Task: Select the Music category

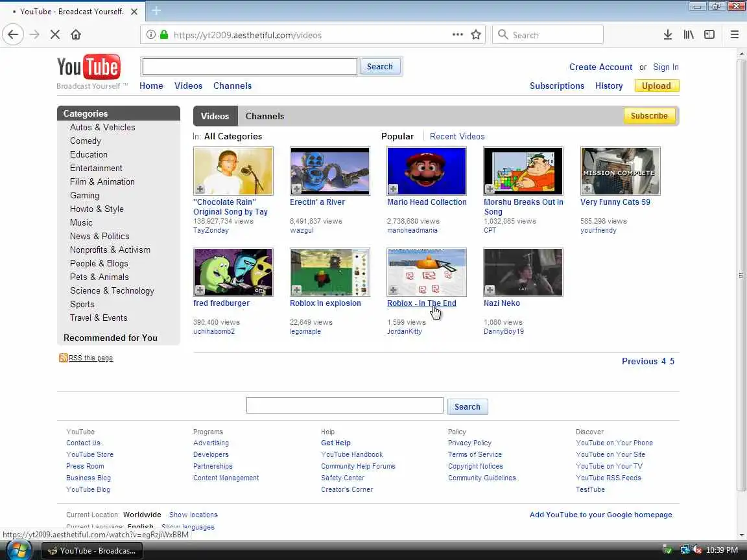Action: click(81, 222)
